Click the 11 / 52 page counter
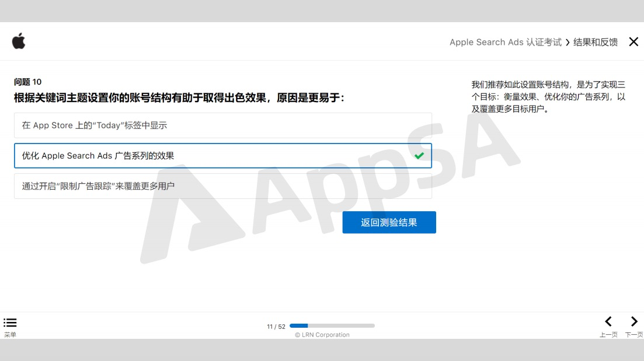The image size is (644, 361). coord(276,327)
